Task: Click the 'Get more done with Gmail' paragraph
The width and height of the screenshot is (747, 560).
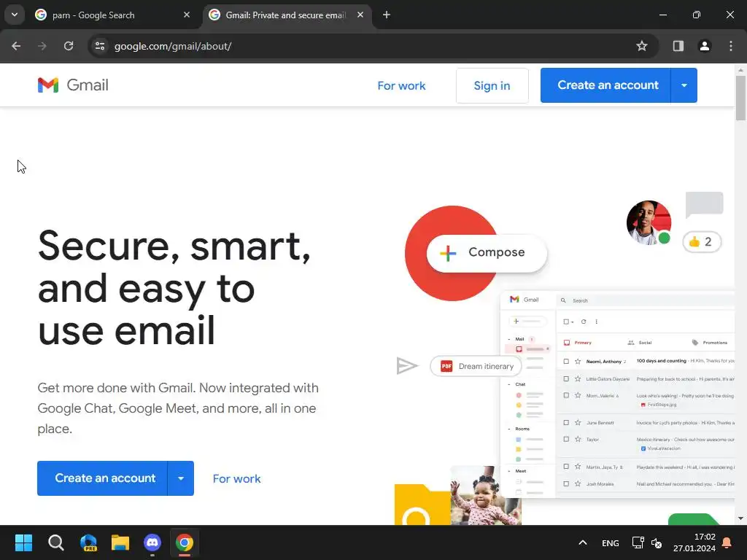Action: [178, 408]
